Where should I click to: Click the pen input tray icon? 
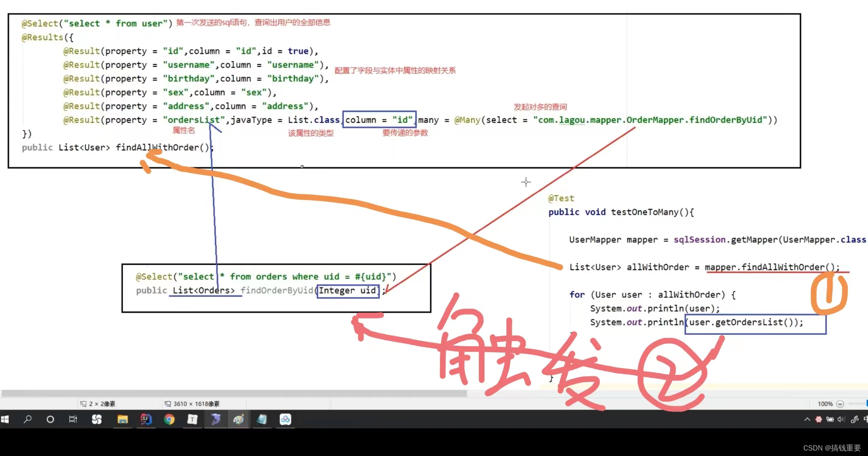tap(854, 419)
